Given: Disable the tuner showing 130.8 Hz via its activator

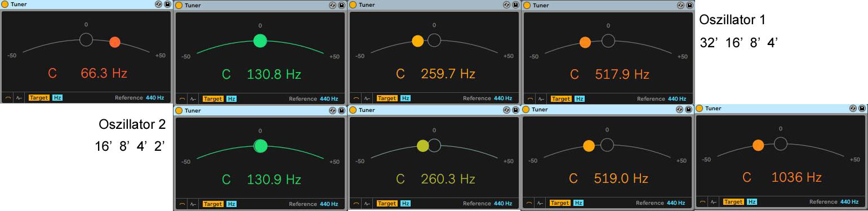Looking at the screenshot, I should point(179,5).
